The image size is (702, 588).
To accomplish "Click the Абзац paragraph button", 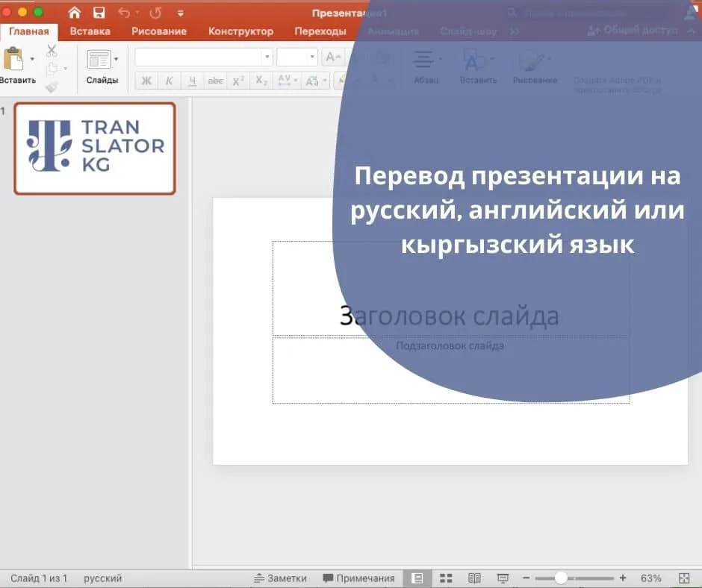I will click(426, 66).
